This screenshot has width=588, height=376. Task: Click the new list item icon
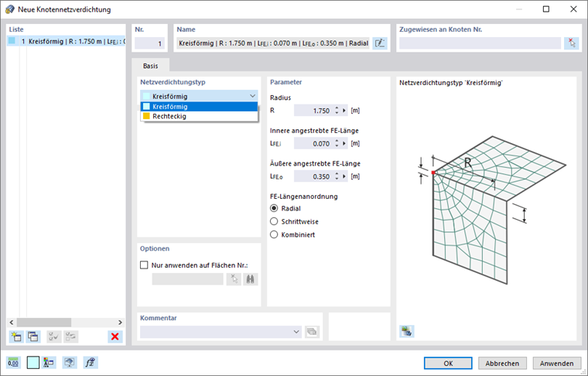coord(16,337)
